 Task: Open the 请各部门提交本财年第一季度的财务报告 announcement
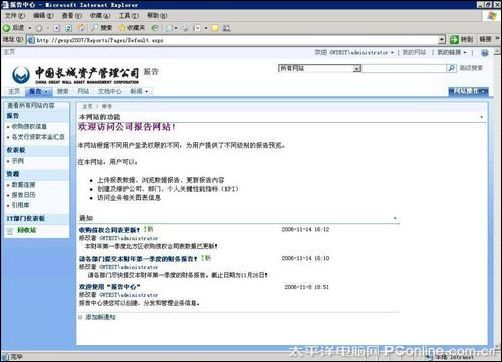pyautogui.click(x=138, y=259)
